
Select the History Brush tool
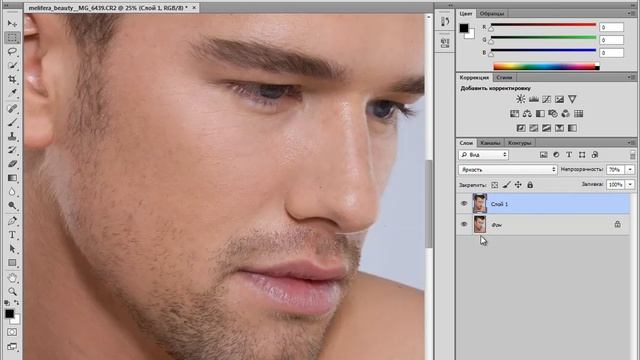tap(12, 150)
